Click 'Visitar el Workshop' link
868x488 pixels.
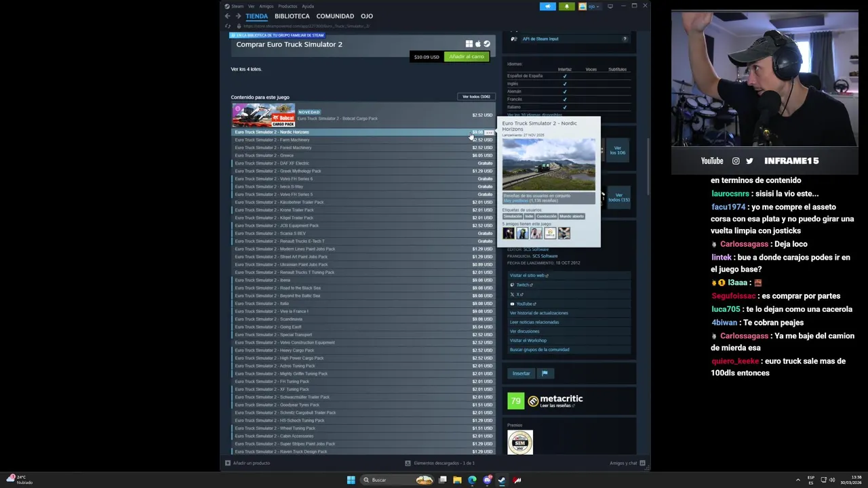click(x=528, y=340)
